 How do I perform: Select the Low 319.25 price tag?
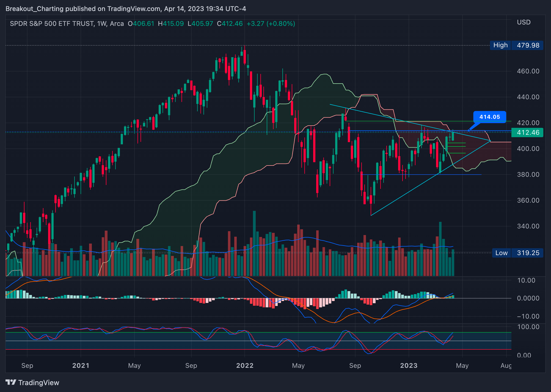click(517, 253)
